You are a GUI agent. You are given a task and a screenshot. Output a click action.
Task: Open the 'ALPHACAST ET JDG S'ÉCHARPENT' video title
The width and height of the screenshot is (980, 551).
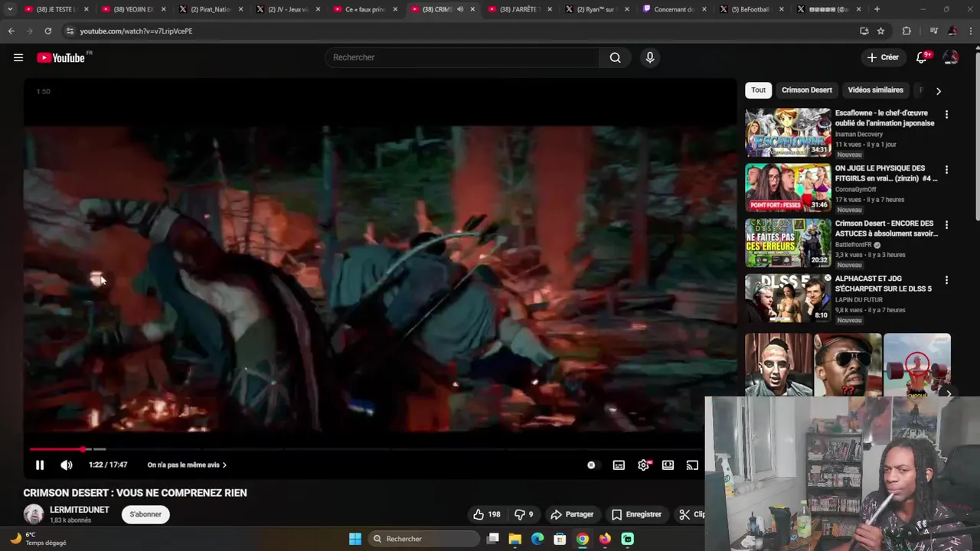click(884, 284)
